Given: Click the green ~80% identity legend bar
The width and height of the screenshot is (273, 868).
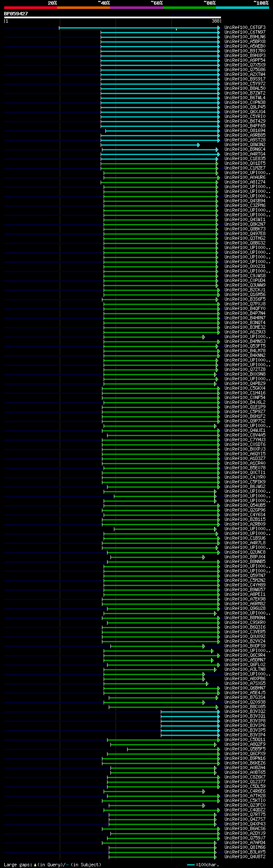Looking at the screenshot, I should click(x=189, y=8).
